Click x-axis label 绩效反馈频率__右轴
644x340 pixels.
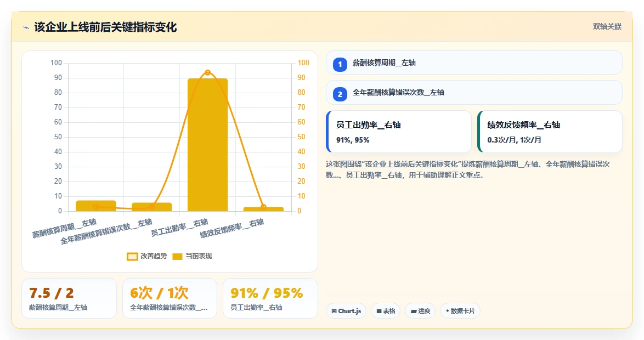point(231,228)
